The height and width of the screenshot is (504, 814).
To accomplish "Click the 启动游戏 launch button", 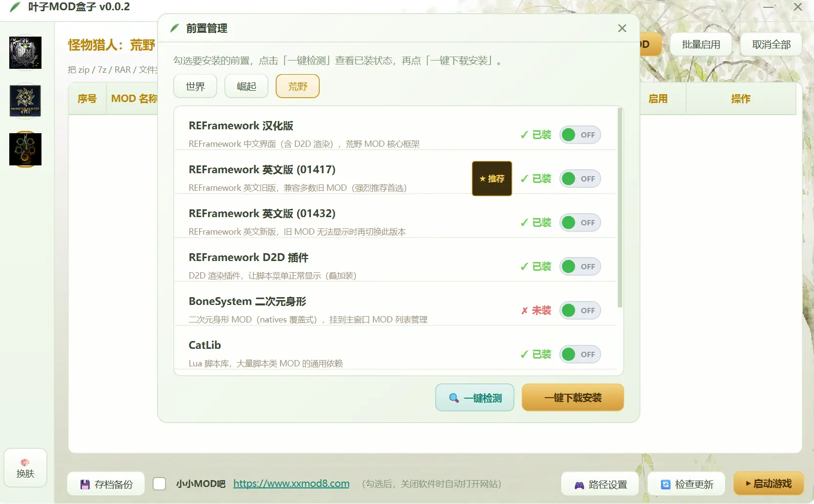I will (x=769, y=484).
